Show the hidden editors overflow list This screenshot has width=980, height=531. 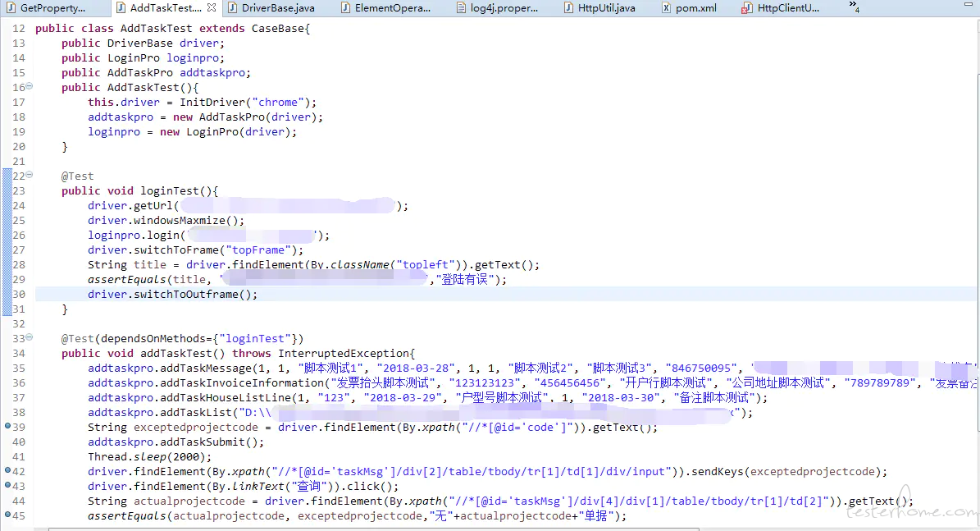[854, 7]
